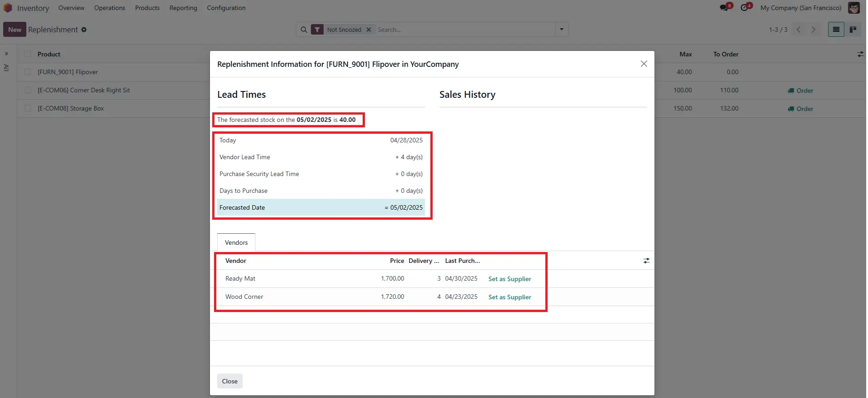The height and width of the screenshot is (398, 868).
Task: Switch to kanban view icon
Action: coord(853,30)
